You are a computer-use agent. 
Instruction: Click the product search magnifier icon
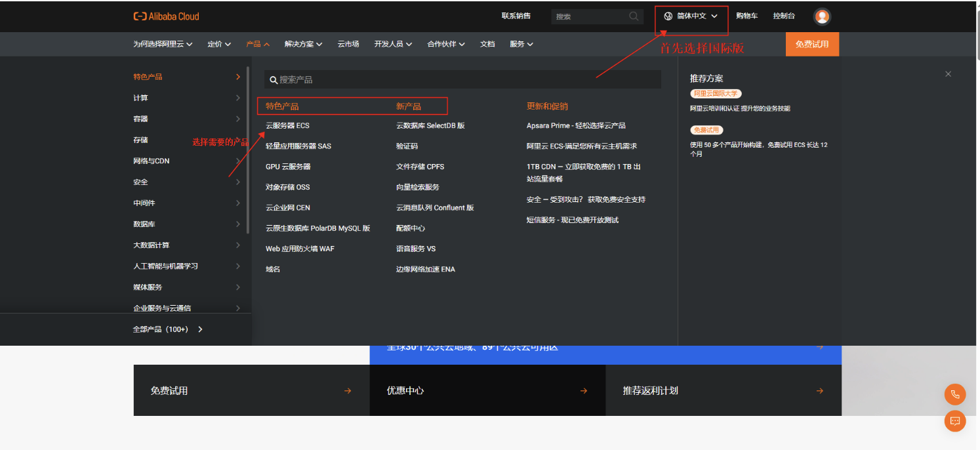(x=274, y=80)
